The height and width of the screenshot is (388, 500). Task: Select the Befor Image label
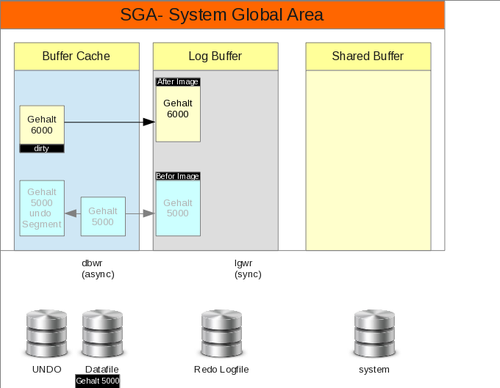click(x=178, y=176)
